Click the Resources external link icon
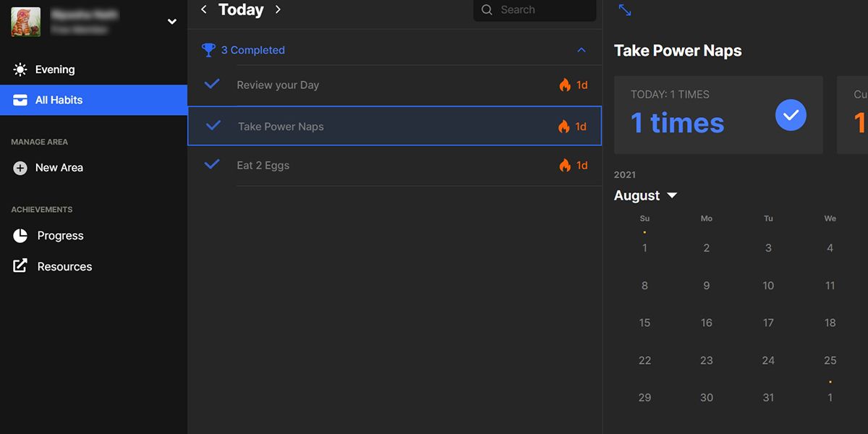868x434 pixels. (20, 266)
